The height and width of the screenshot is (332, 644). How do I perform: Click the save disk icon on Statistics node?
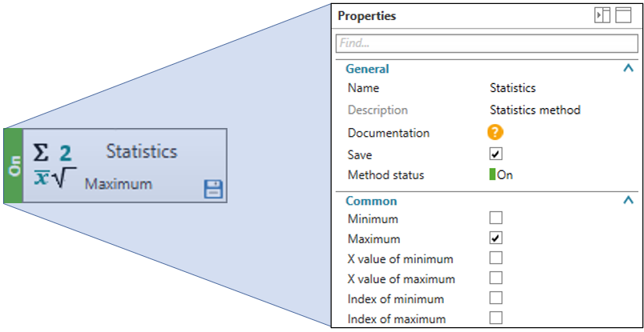click(x=214, y=189)
